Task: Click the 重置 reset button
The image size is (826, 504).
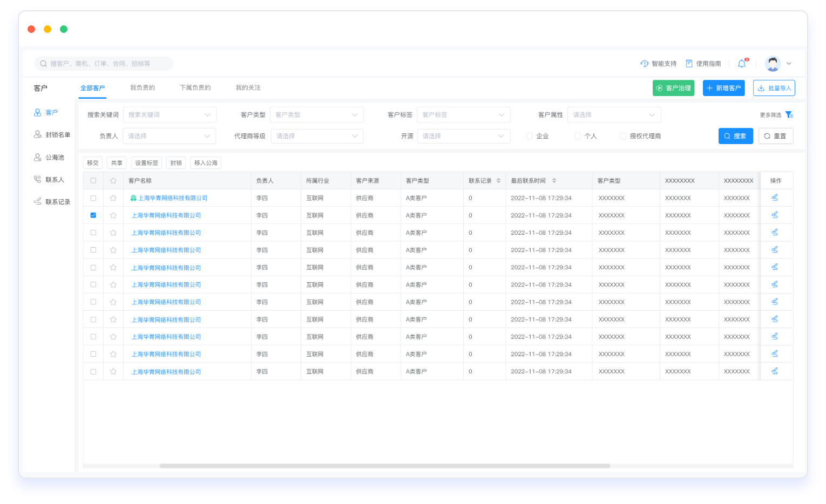Action: 776,136
